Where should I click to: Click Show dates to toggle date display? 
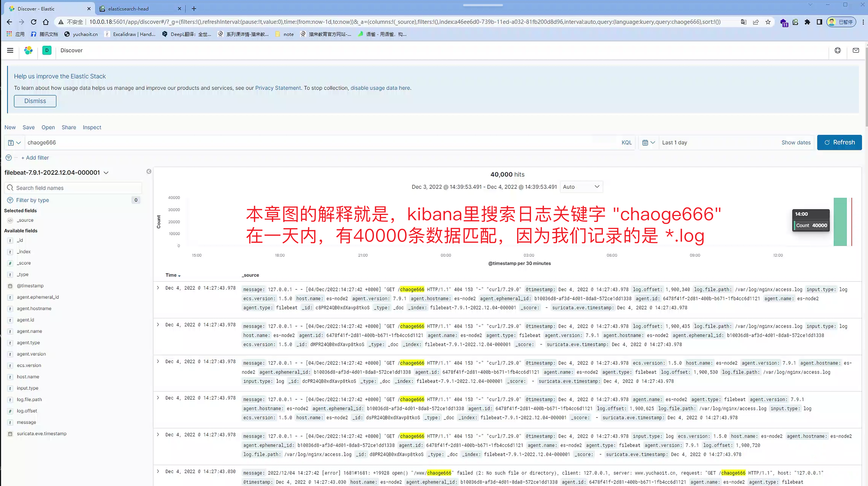click(796, 142)
